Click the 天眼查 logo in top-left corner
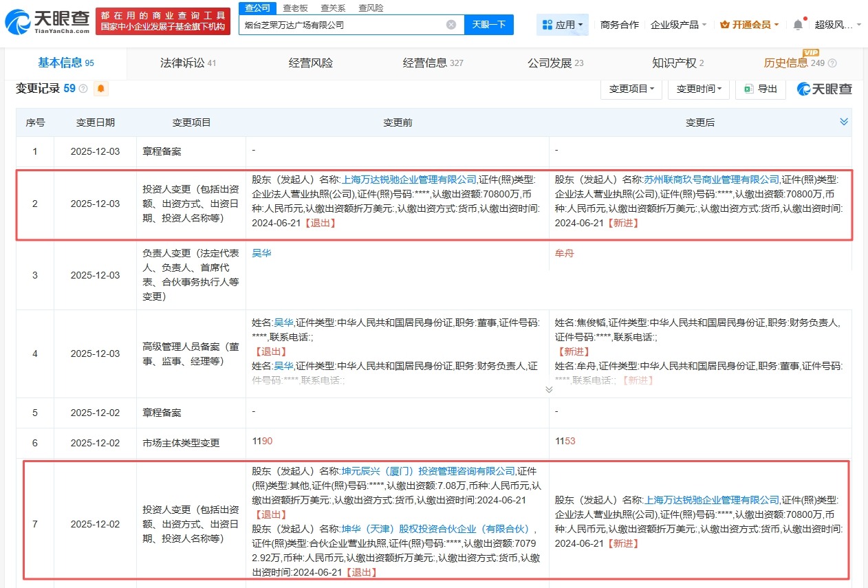 tap(41, 20)
